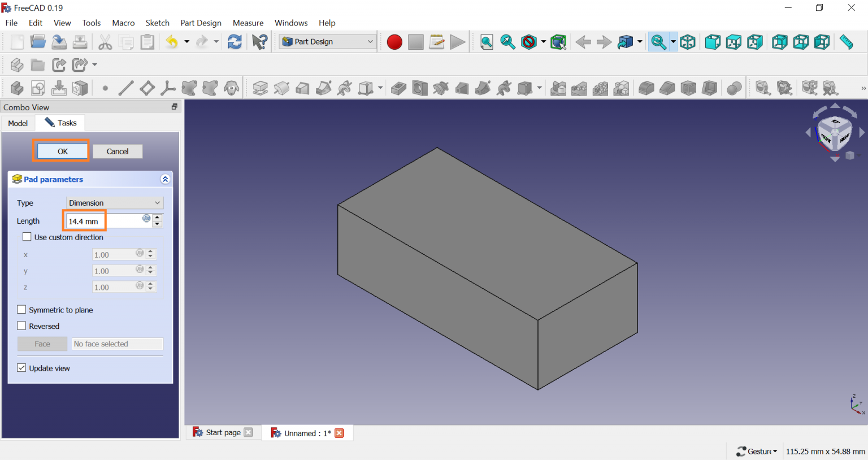Click the Length input field
This screenshot has width=868, height=460.
[x=105, y=221]
